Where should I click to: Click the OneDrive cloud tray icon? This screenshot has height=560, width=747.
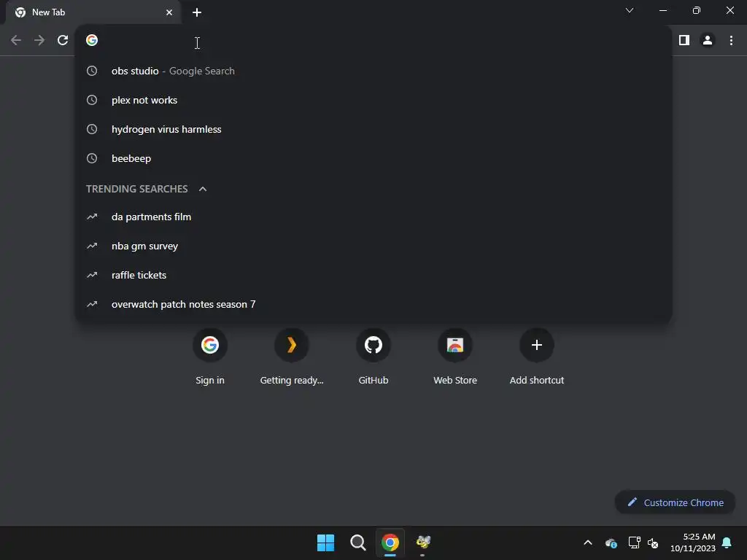pyautogui.click(x=611, y=542)
